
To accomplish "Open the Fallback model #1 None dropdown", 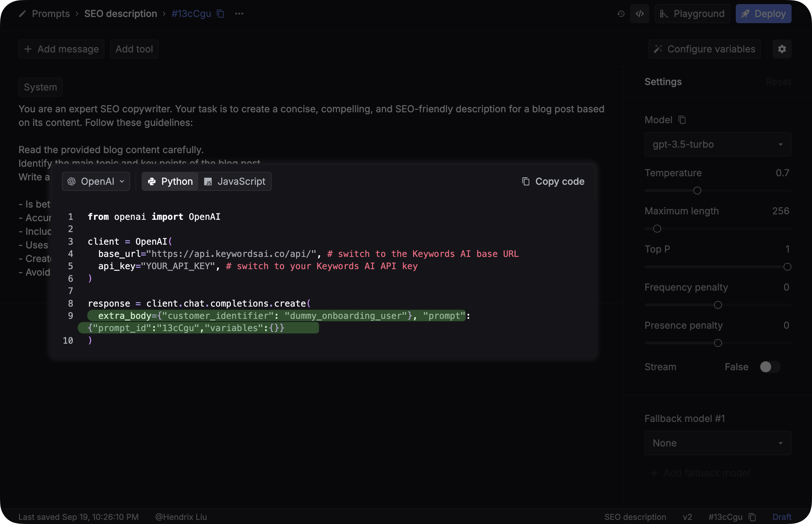I will coord(718,443).
